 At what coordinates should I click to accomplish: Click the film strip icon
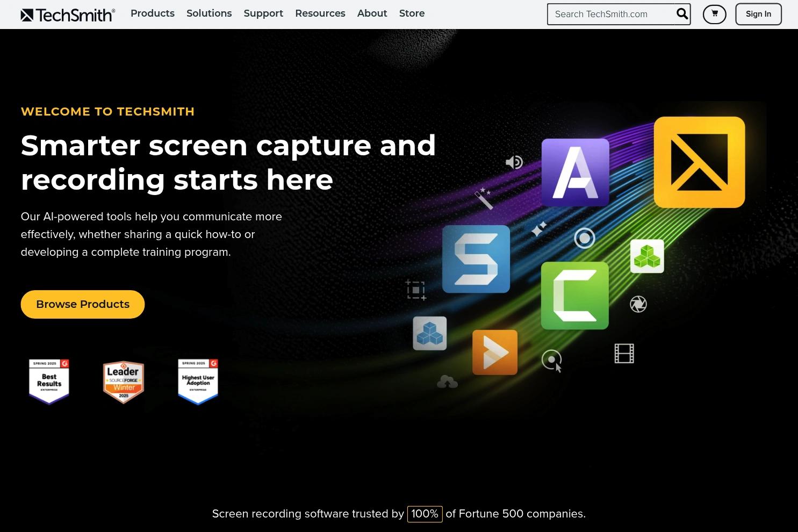[x=624, y=354]
